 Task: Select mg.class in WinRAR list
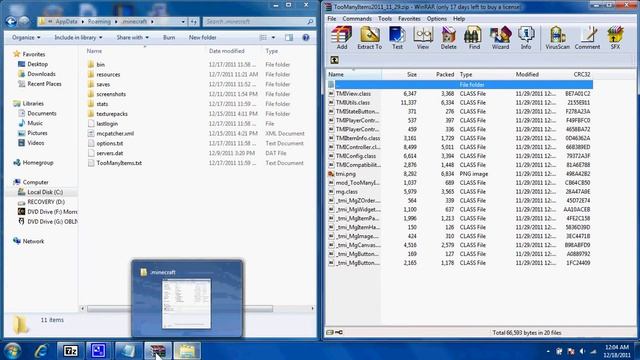pyautogui.click(x=347, y=192)
